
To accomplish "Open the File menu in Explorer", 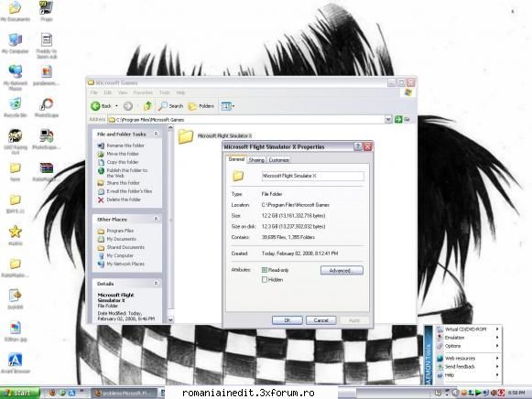I will [94, 92].
